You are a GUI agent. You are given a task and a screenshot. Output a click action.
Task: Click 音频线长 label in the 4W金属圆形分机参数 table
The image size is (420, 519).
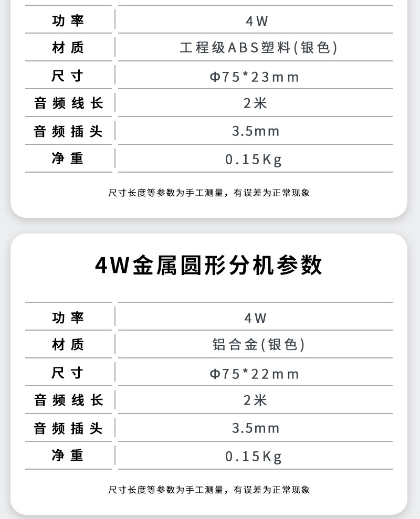coord(68,400)
